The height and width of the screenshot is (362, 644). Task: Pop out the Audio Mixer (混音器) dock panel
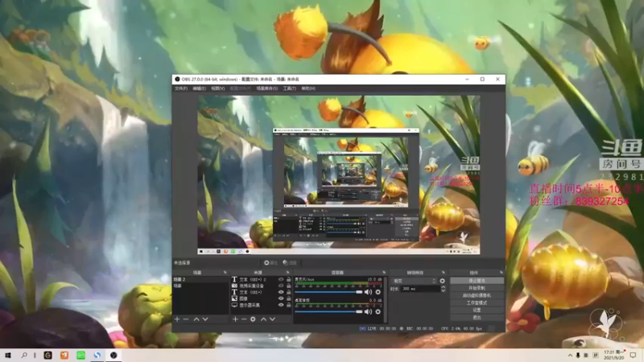point(384,273)
